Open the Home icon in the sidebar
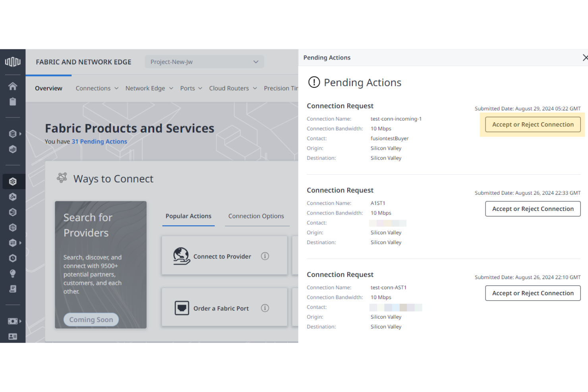Image resolution: width=588 pixels, height=392 pixels. point(13,86)
